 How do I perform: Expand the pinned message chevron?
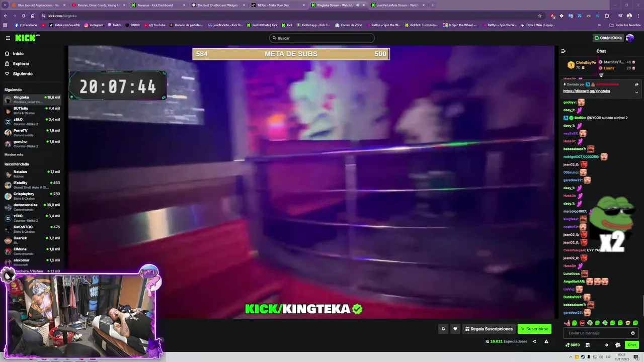636,92
